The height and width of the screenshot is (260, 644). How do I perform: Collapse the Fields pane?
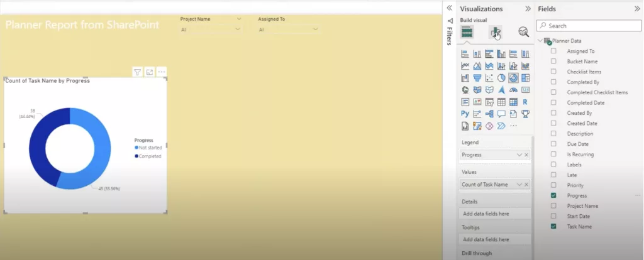pyautogui.click(x=637, y=9)
